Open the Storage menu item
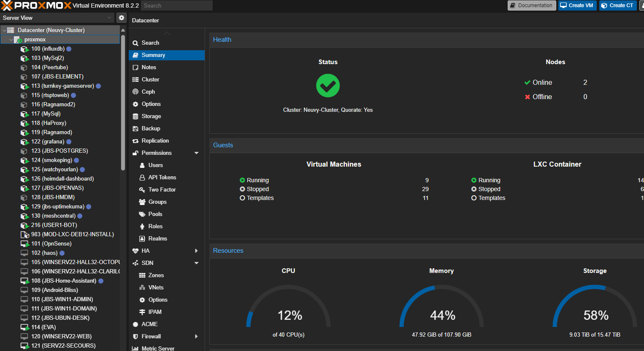The height and width of the screenshot is (351, 644). click(151, 116)
